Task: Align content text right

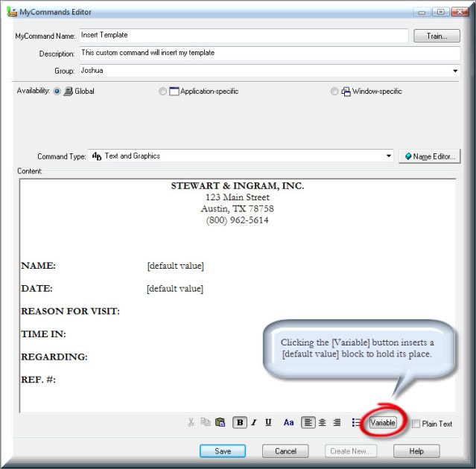Action: click(337, 422)
